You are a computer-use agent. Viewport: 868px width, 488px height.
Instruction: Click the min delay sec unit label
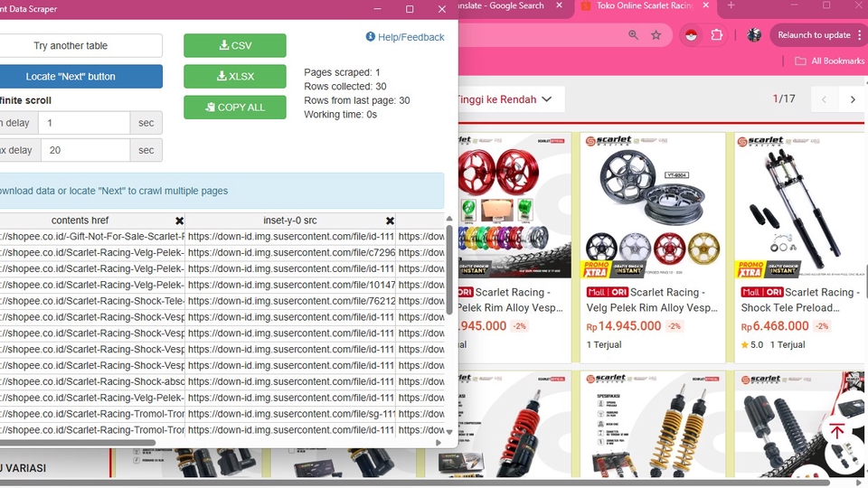click(x=146, y=123)
